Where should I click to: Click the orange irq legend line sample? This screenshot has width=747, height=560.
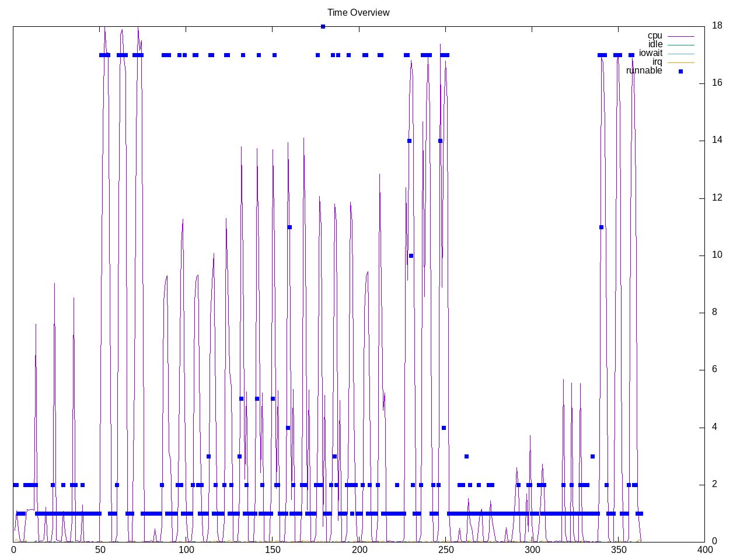[x=680, y=62]
